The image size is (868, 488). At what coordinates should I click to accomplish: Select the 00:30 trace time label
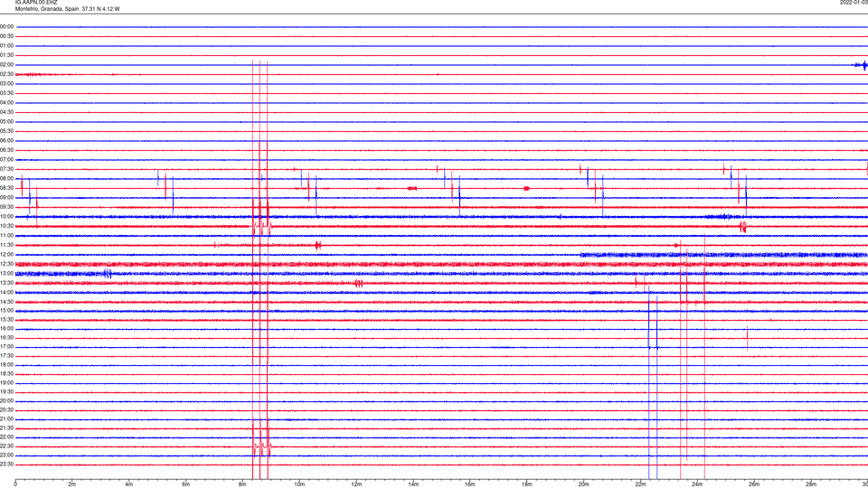(x=6, y=36)
